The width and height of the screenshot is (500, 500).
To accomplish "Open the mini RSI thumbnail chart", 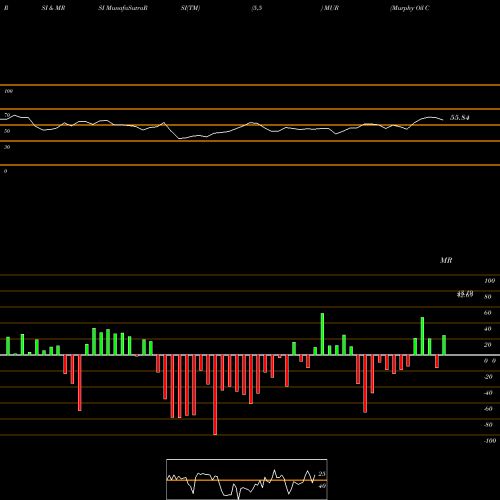I will point(247,479).
